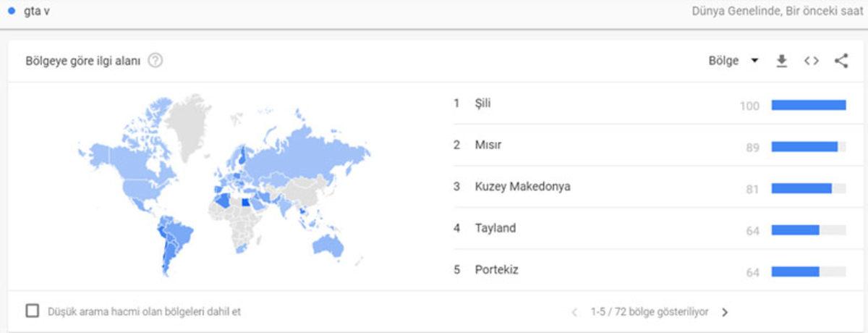
Task: Select Mısır in the region list
Action: (488, 145)
